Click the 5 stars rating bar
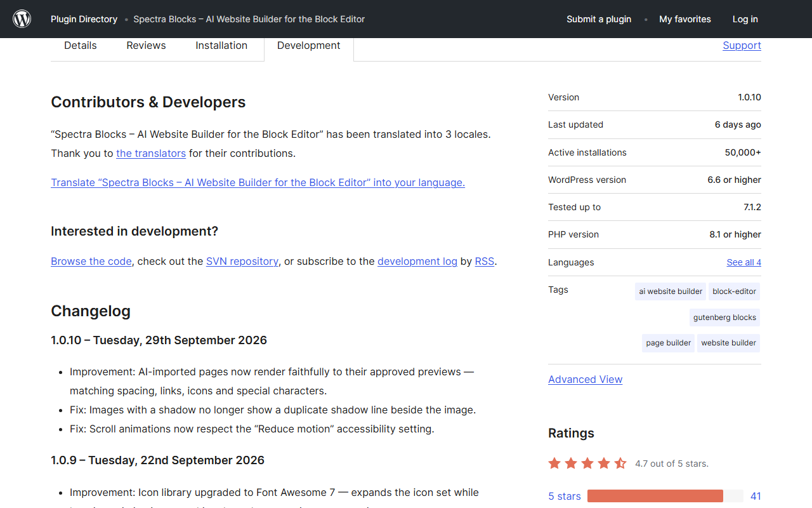Image resolution: width=812 pixels, height=508 pixels. (665, 496)
